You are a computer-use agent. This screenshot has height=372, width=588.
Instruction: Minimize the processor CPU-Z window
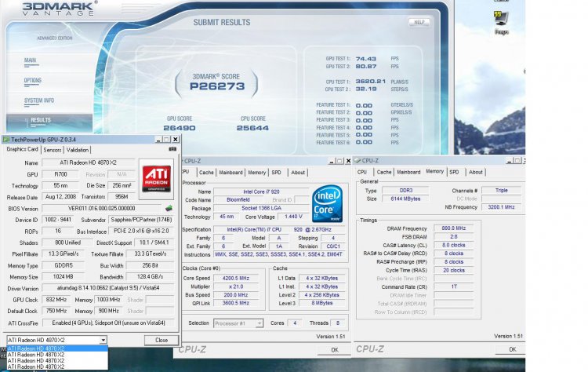pos(331,161)
